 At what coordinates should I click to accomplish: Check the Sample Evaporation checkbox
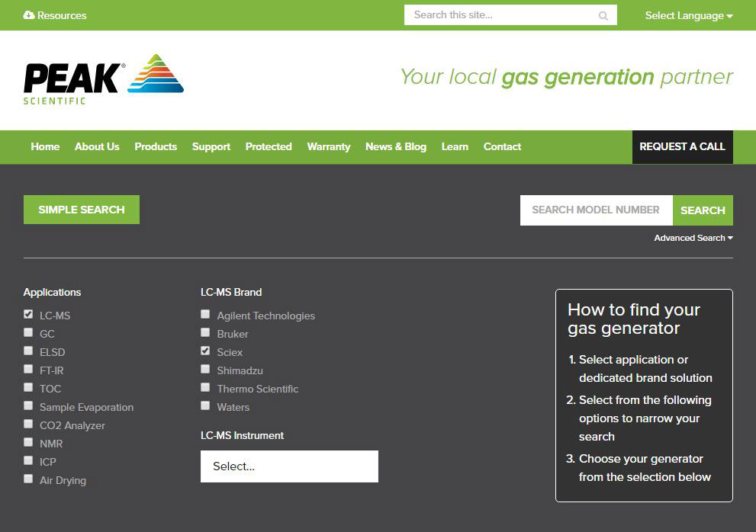click(28, 405)
